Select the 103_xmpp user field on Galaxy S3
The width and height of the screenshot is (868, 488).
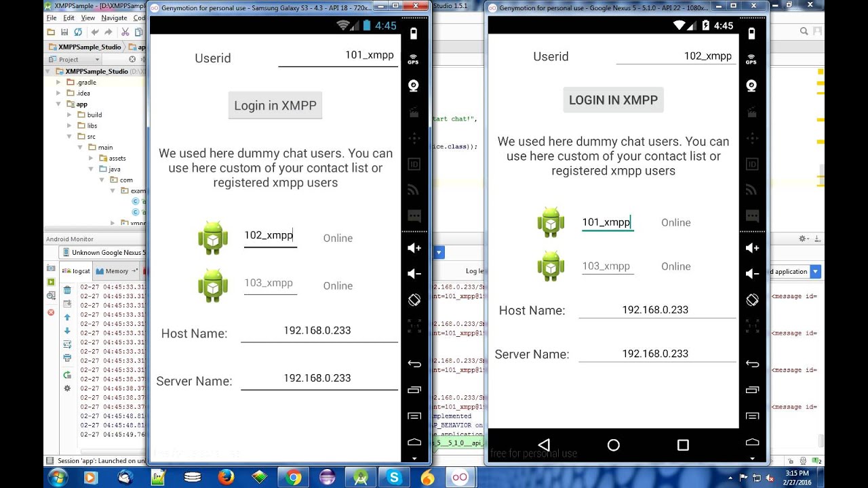pyautogui.click(x=270, y=284)
